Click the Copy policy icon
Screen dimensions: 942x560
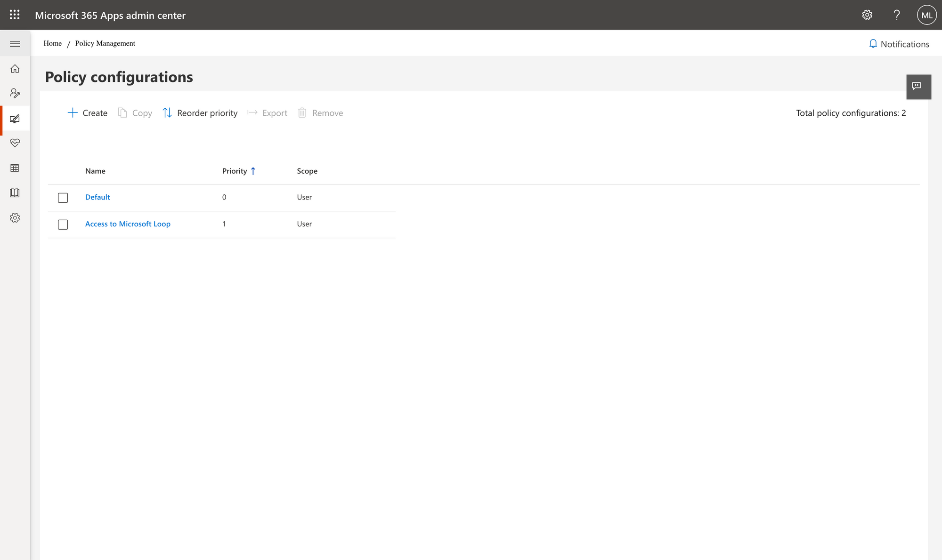tap(122, 112)
